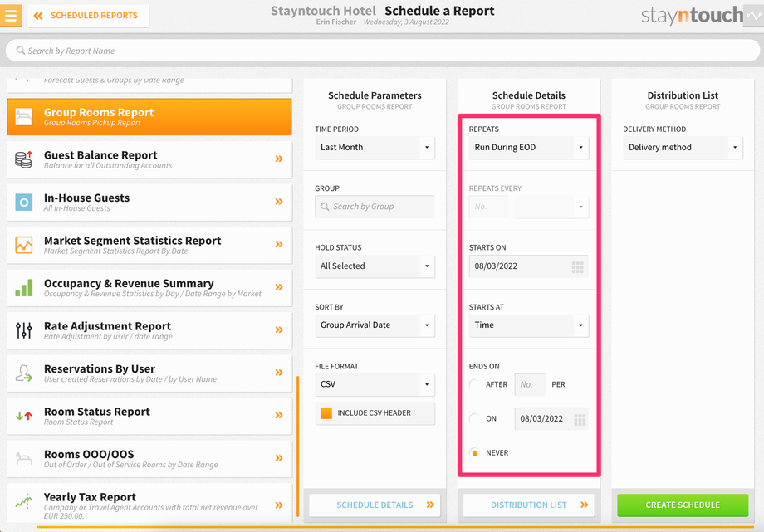Image resolution: width=764 pixels, height=532 pixels.
Task: Click the Repeats Every number field
Action: [488, 207]
